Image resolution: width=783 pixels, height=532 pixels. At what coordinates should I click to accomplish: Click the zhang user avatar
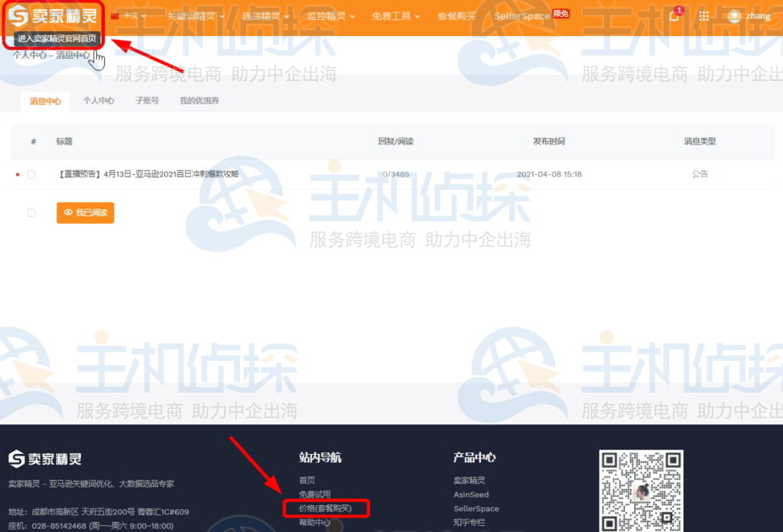[x=735, y=16]
